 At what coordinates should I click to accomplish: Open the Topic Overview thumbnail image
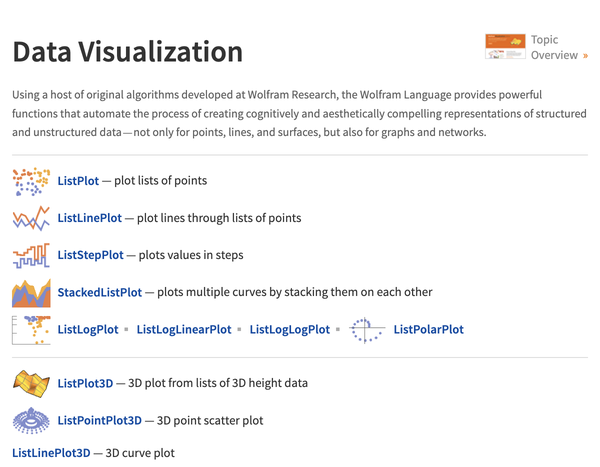click(505, 46)
